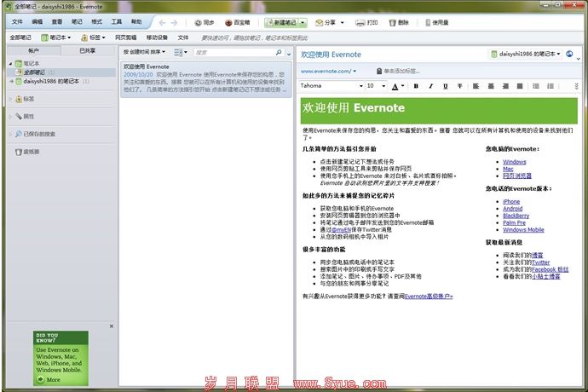Click More in the Did You Know ad
This screenshot has height=392, width=588.
pyautogui.click(x=49, y=379)
